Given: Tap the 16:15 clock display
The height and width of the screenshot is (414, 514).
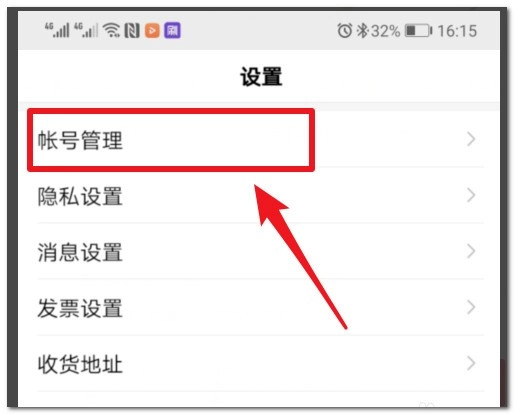Looking at the screenshot, I should tap(457, 31).
